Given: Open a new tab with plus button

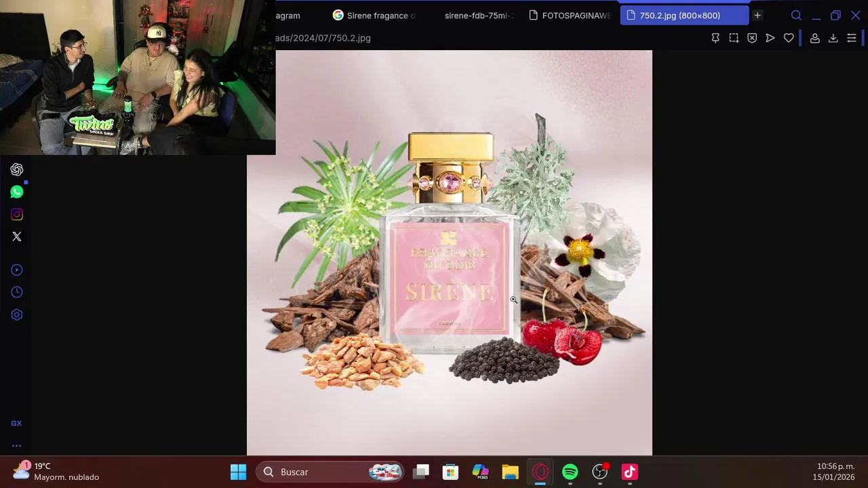Looking at the screenshot, I should [757, 15].
